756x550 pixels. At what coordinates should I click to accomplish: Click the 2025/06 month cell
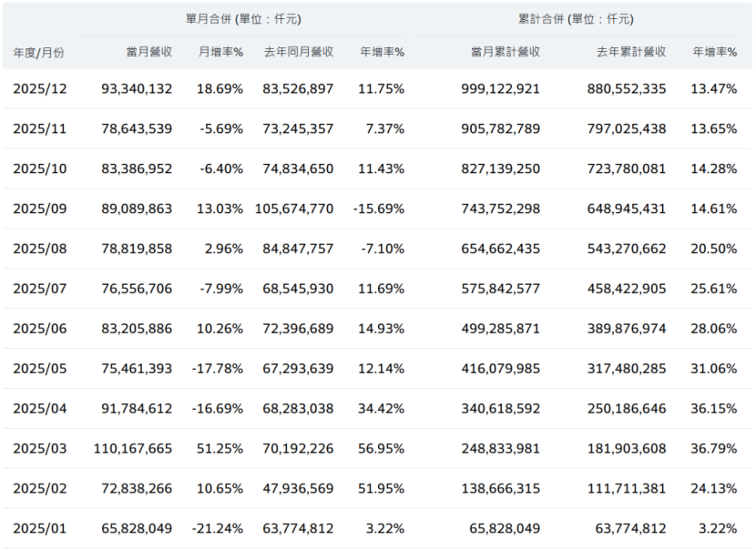point(40,329)
